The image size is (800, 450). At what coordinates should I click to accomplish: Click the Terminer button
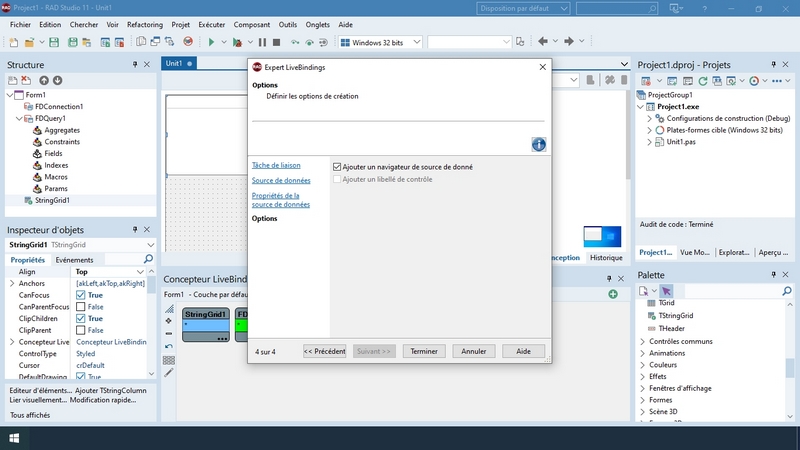[x=424, y=351]
